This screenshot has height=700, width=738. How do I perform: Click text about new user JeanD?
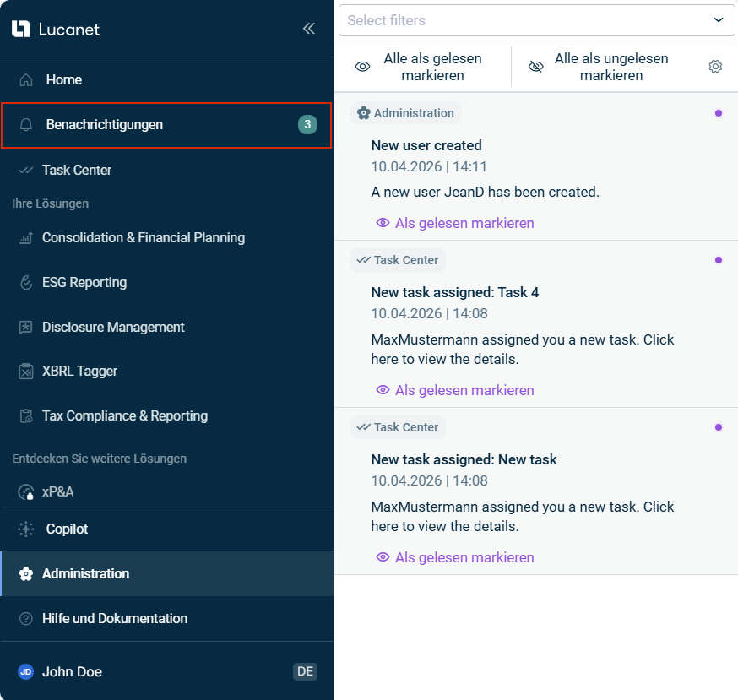(486, 192)
